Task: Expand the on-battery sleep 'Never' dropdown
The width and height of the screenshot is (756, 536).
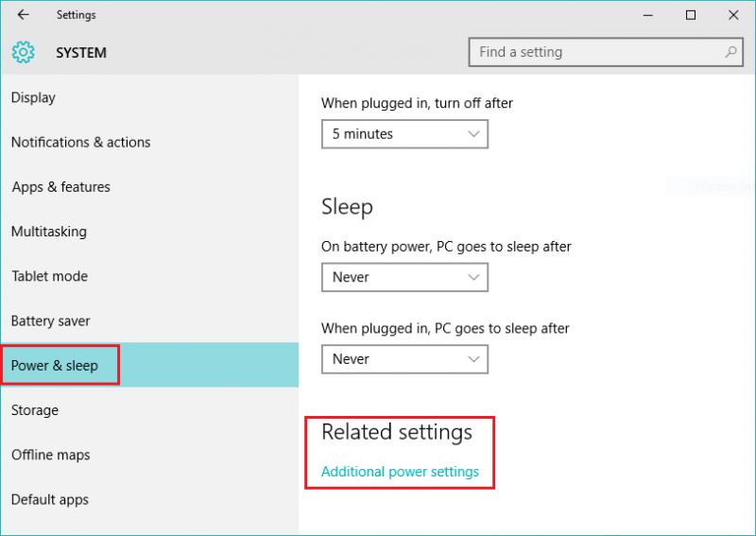Action: (404, 278)
